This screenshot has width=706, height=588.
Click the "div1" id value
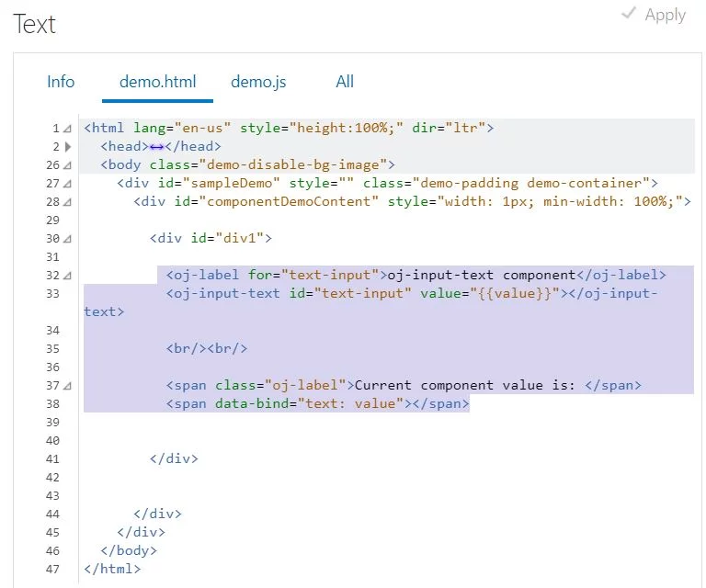tap(240, 238)
